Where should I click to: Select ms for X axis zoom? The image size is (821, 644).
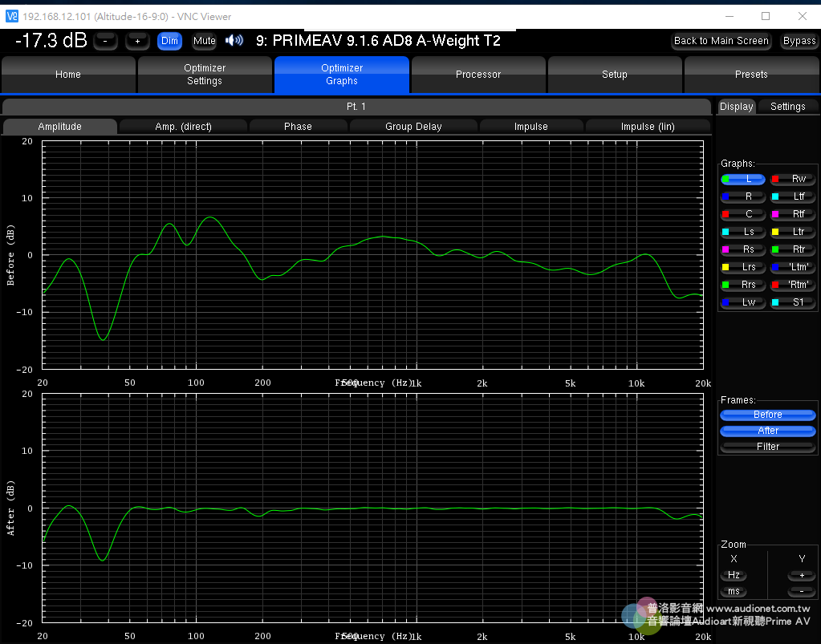pos(734,591)
